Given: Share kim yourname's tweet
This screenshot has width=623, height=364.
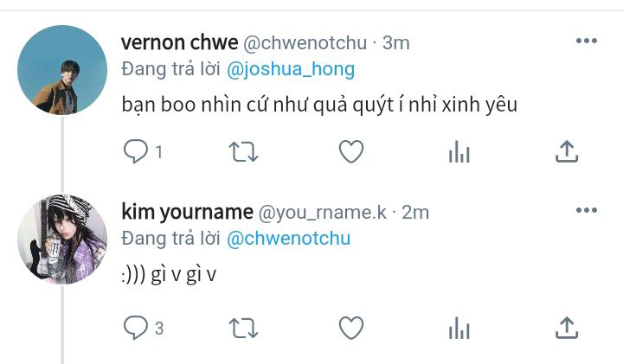Looking at the screenshot, I should [567, 328].
